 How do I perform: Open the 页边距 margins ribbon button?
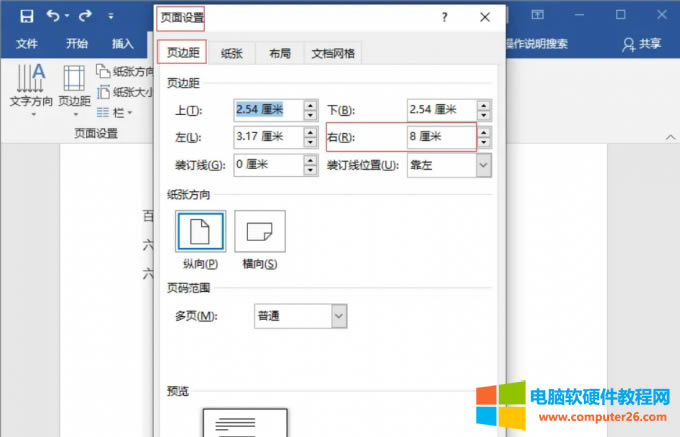(x=74, y=86)
